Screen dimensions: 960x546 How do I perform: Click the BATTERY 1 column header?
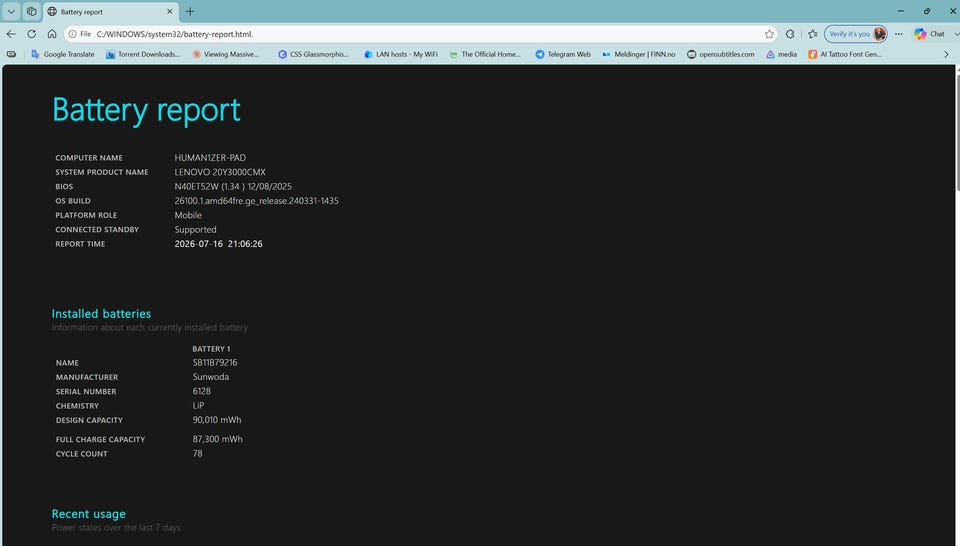pos(211,349)
